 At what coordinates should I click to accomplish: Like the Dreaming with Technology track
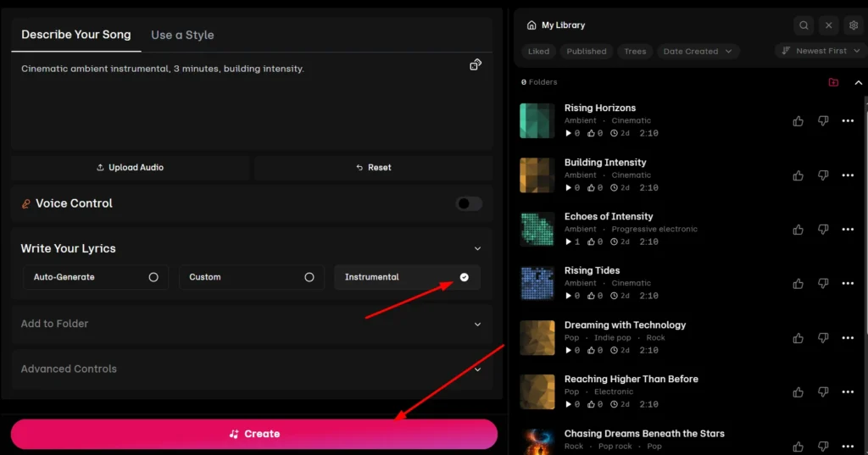click(798, 338)
